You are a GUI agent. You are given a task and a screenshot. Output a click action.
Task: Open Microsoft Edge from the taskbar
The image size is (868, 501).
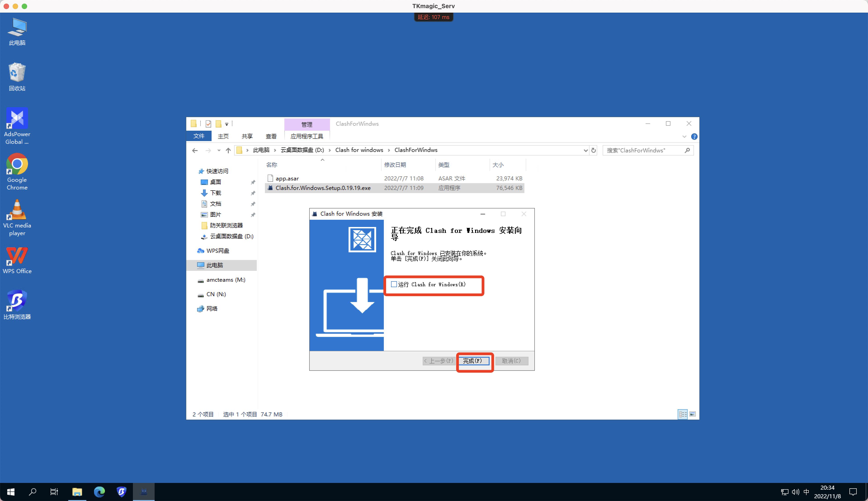99,492
